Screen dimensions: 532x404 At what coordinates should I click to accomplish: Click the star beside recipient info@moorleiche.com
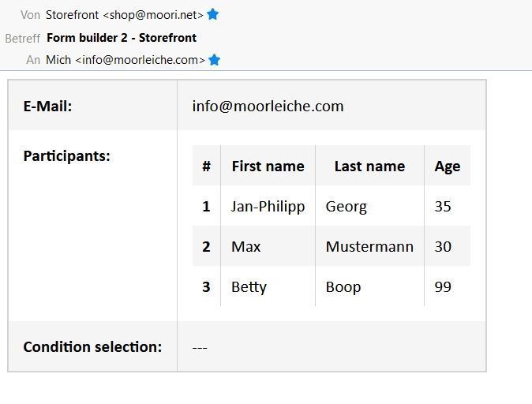215,59
